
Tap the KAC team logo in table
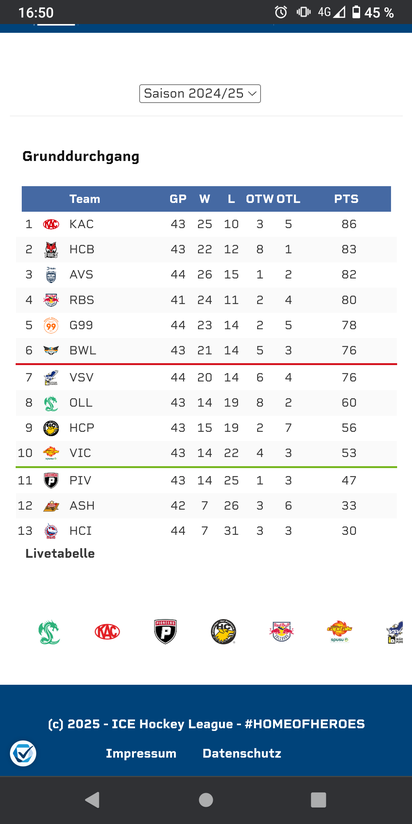(51, 224)
